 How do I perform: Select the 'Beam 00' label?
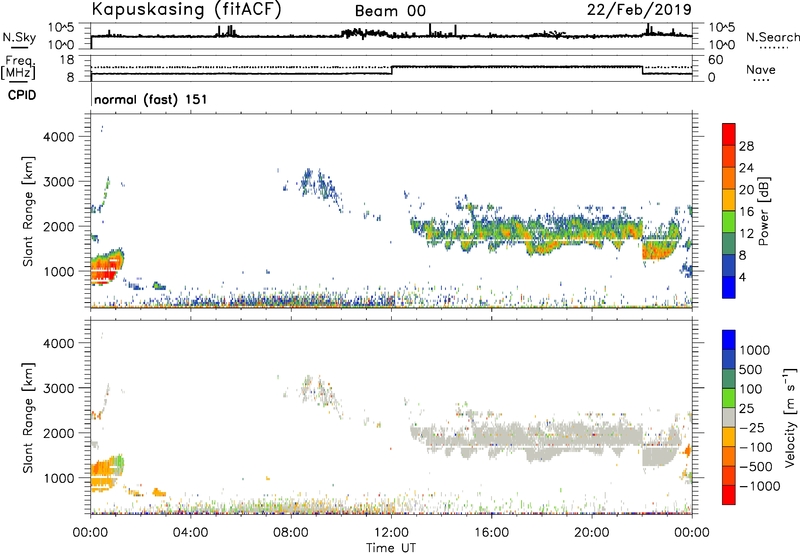coord(390,11)
